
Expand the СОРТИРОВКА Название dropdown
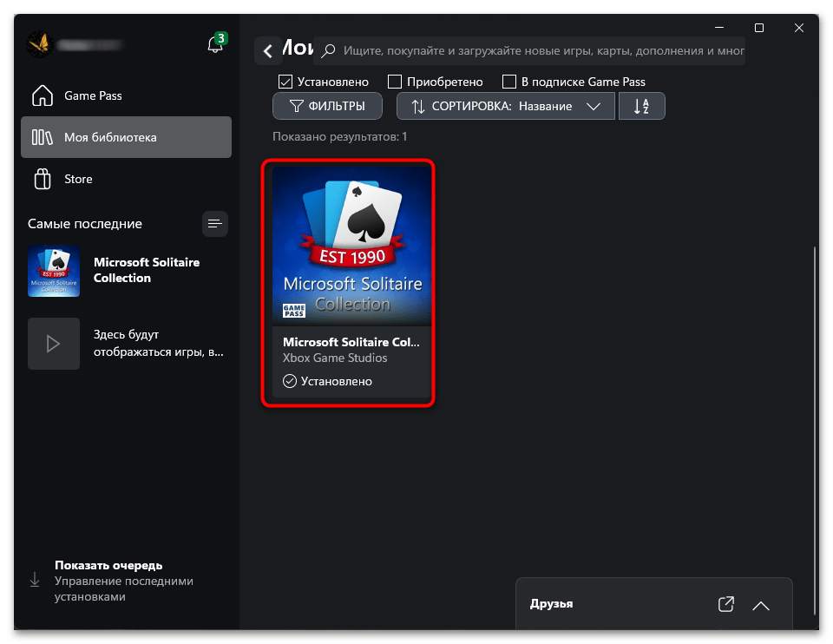[x=506, y=106]
